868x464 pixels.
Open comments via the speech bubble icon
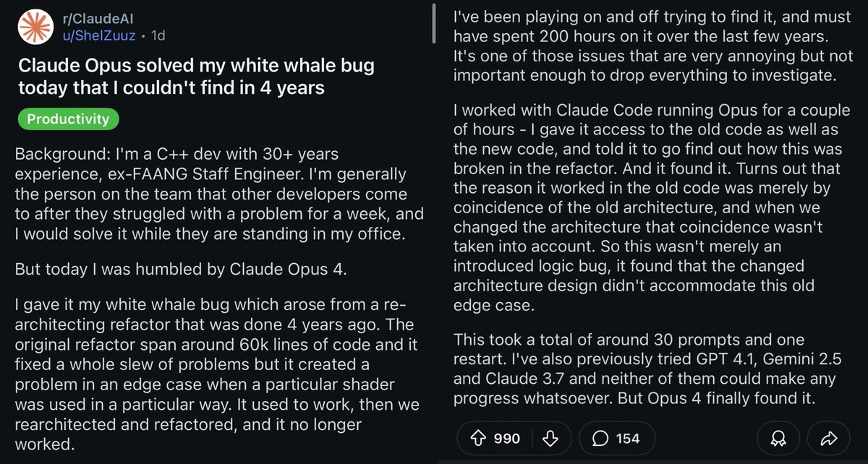click(600, 438)
